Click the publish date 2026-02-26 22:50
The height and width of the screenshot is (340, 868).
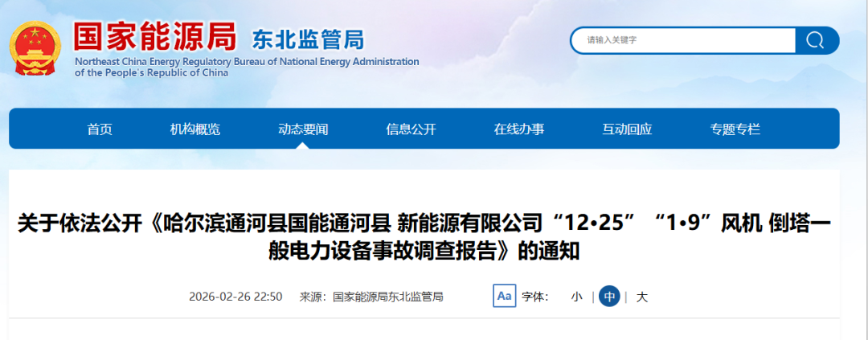[x=235, y=297]
